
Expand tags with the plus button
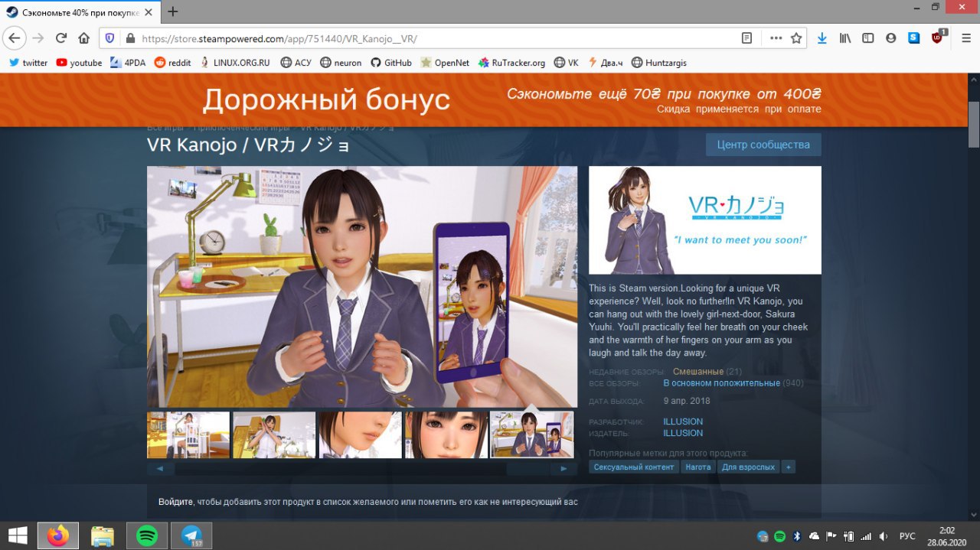click(788, 467)
